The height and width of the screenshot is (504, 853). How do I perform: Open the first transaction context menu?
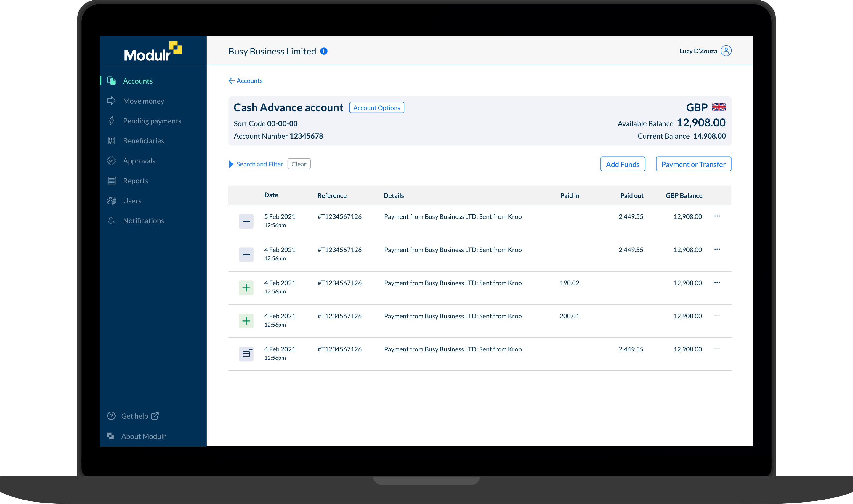pos(717,216)
